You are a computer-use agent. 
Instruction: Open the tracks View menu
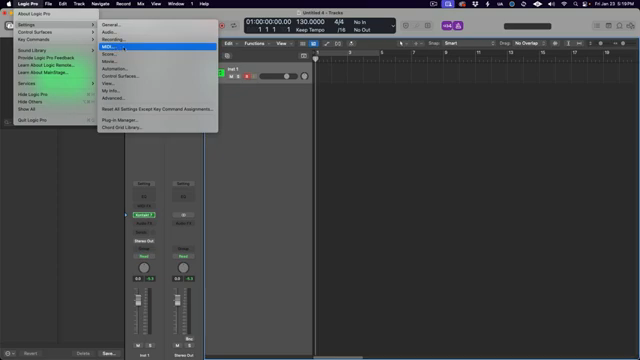click(284, 43)
